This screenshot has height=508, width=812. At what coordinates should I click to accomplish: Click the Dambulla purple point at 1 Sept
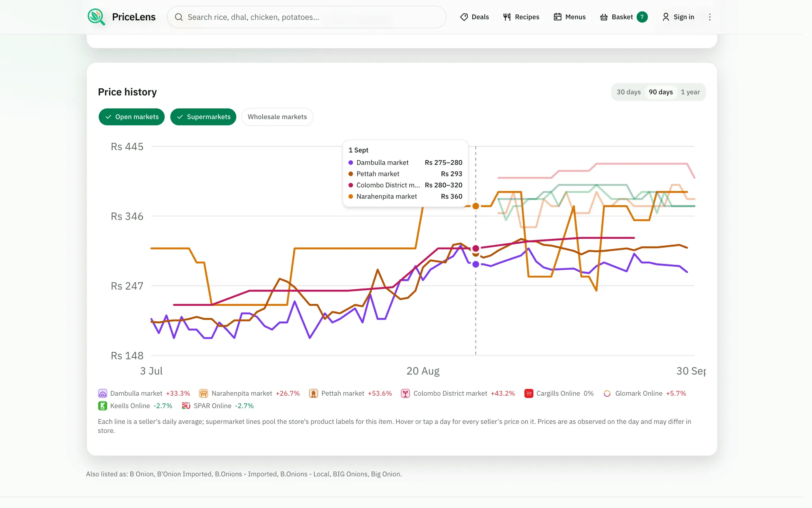click(476, 264)
